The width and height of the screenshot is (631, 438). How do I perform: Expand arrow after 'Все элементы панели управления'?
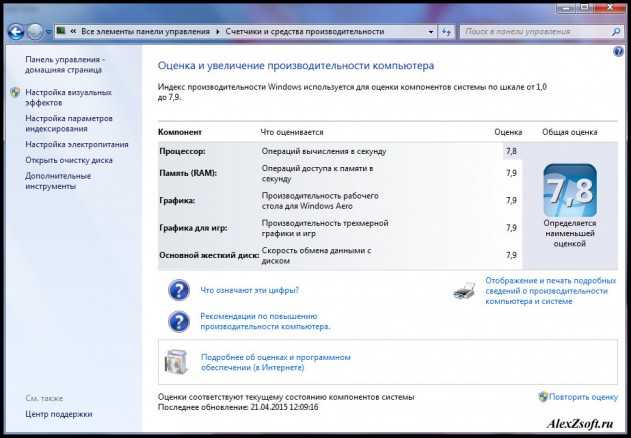click(218, 31)
